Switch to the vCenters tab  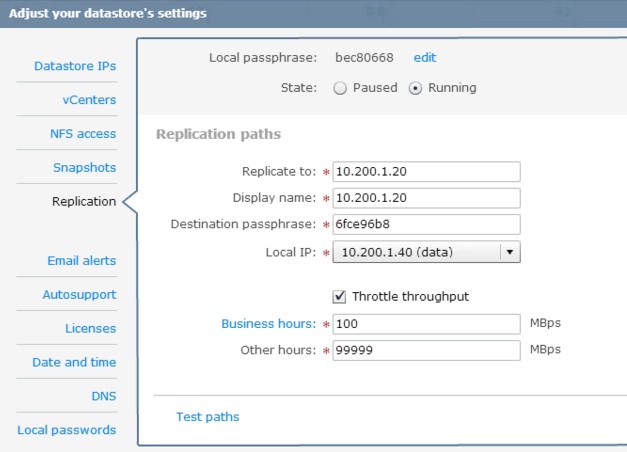coord(89,100)
